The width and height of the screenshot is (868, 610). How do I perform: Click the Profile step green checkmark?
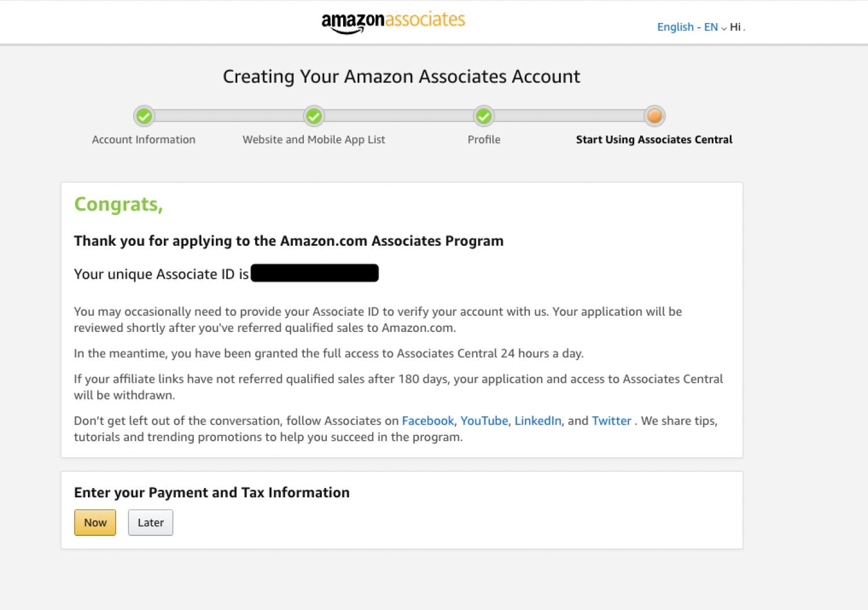[x=484, y=116]
